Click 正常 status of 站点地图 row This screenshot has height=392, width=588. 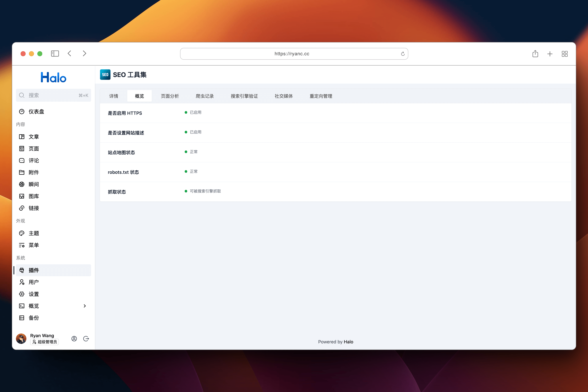coord(194,152)
